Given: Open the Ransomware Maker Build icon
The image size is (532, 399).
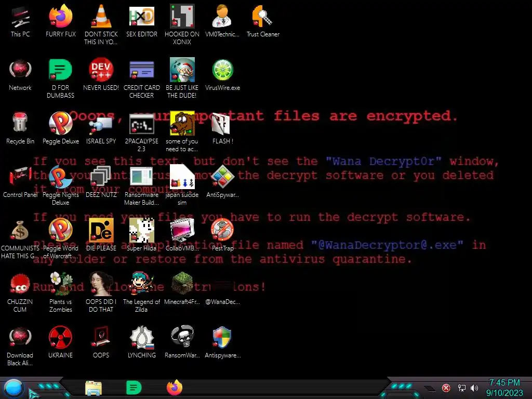Looking at the screenshot, I should 142,177.
